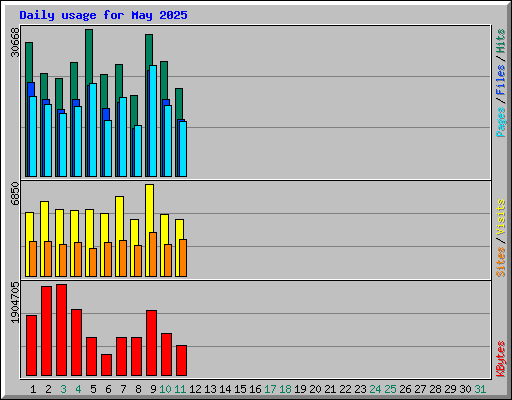Click the cyan pages bar for day 11
Viewport: 512px width, 400px height.
183,149
